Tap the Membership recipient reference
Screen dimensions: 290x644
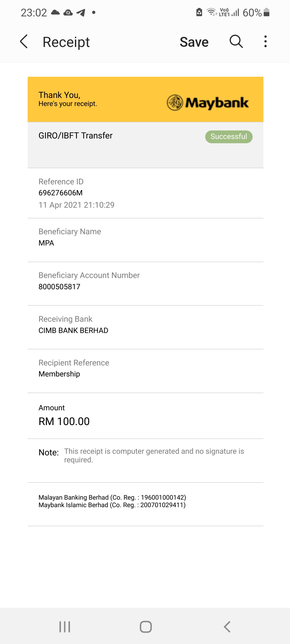click(x=59, y=374)
